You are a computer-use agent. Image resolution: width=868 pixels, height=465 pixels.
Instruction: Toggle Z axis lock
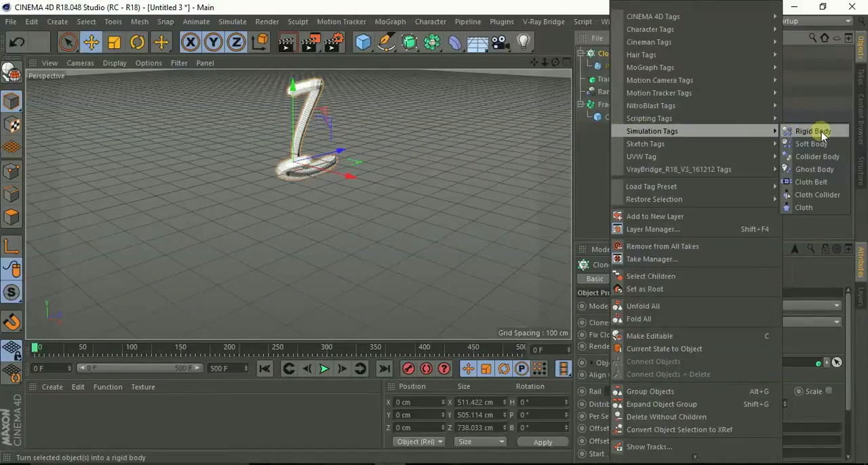click(x=236, y=43)
